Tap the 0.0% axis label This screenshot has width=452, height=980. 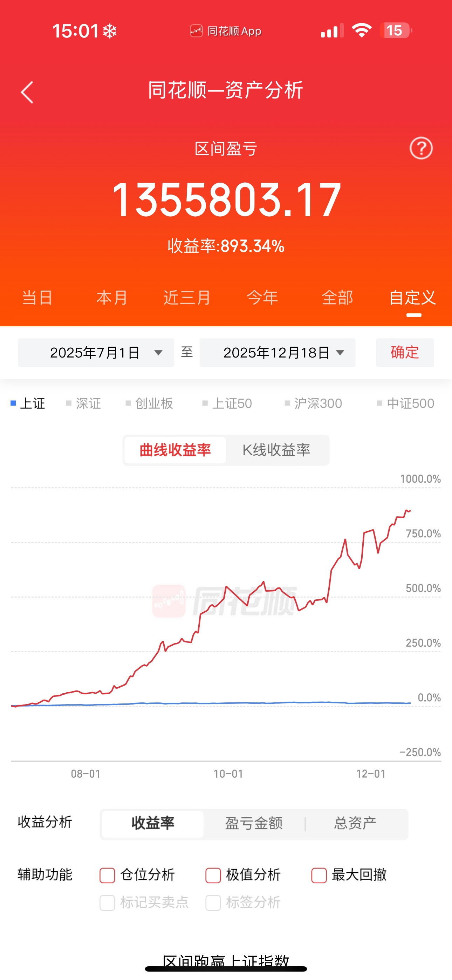point(429,698)
